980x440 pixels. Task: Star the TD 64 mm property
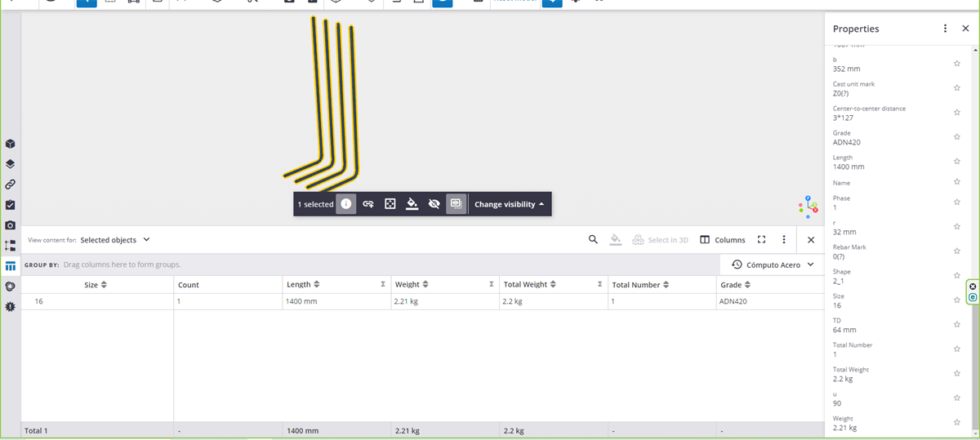957,325
